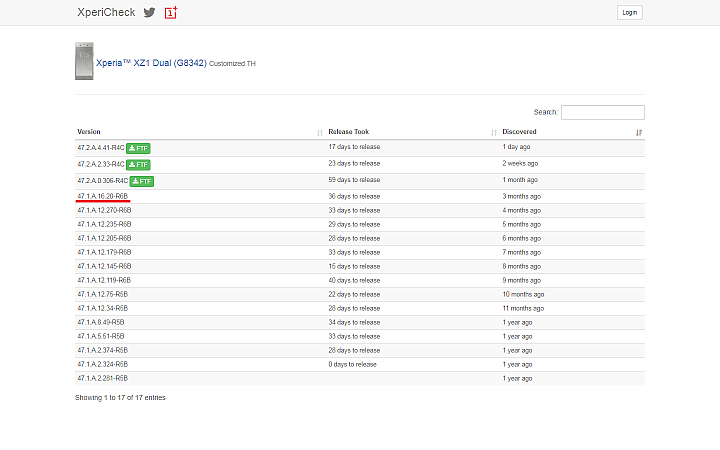Click version text 47.1.A.12.119-R6B
This screenshot has height=450, width=720.
(x=104, y=280)
